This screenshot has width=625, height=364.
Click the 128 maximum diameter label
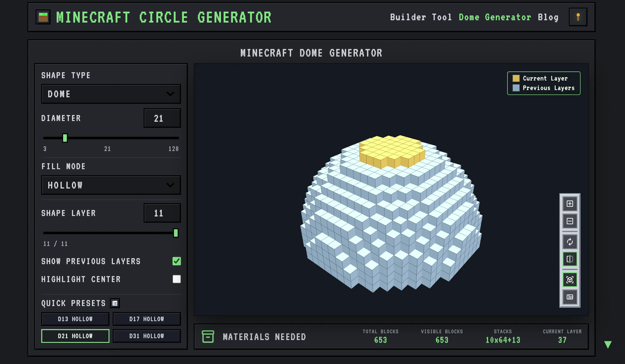pos(173,149)
